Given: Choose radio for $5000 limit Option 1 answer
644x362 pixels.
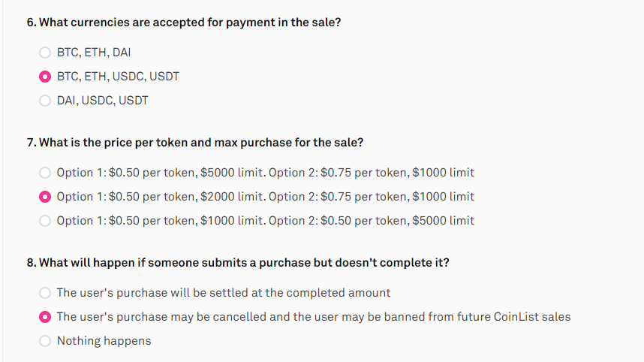Looking at the screenshot, I should click(x=45, y=173).
